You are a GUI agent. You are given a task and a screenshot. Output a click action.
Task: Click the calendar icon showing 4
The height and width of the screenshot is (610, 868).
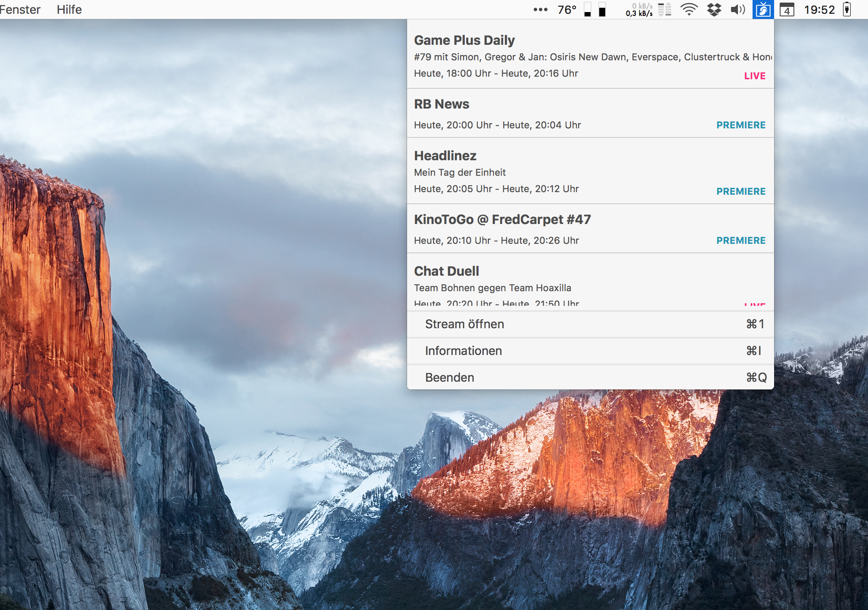(x=787, y=9)
